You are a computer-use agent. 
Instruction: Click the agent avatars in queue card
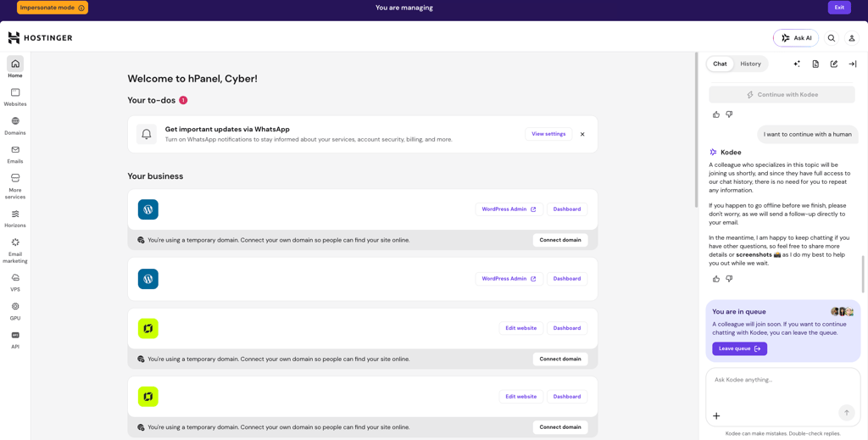click(x=842, y=312)
